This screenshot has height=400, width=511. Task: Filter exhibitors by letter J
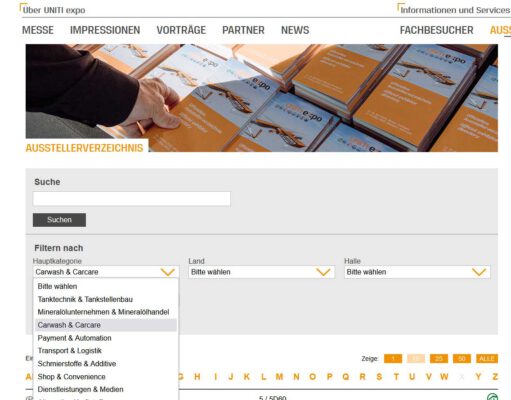(x=231, y=377)
